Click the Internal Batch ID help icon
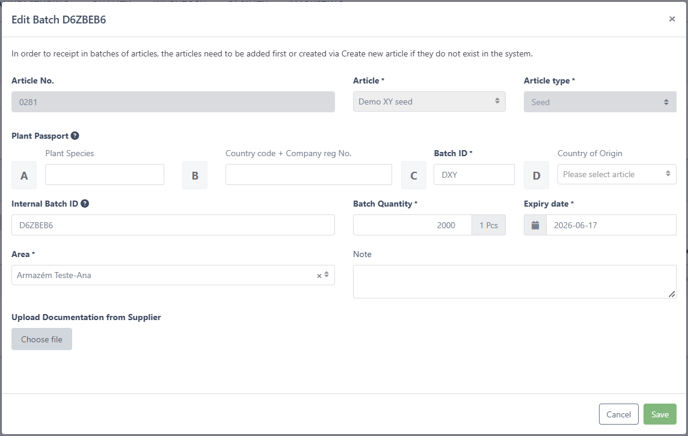This screenshot has width=688, height=436. point(85,204)
